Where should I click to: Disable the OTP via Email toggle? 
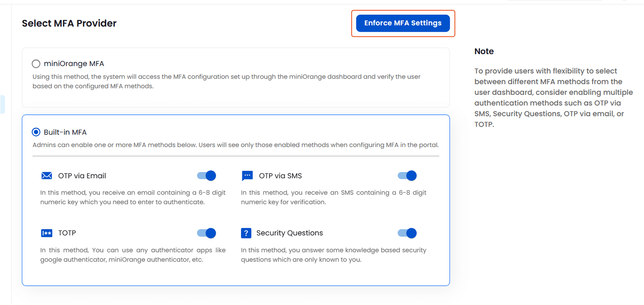pyautogui.click(x=206, y=176)
